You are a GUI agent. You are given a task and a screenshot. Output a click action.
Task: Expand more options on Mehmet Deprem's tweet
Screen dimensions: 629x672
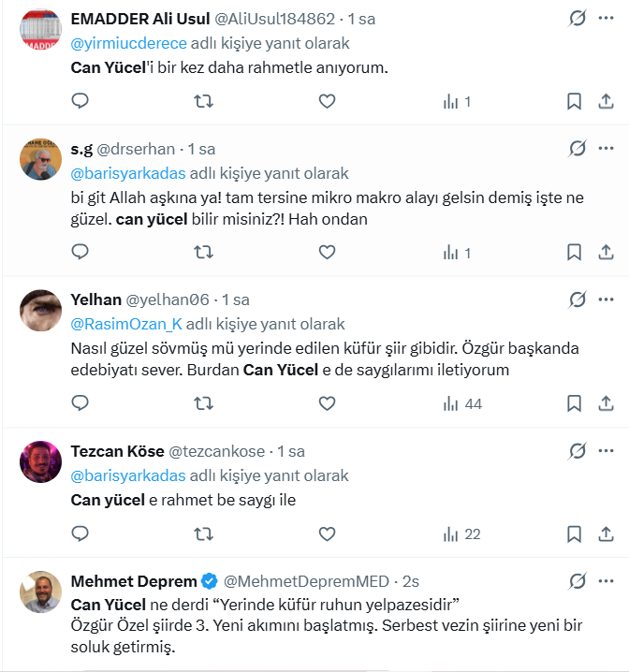(606, 581)
